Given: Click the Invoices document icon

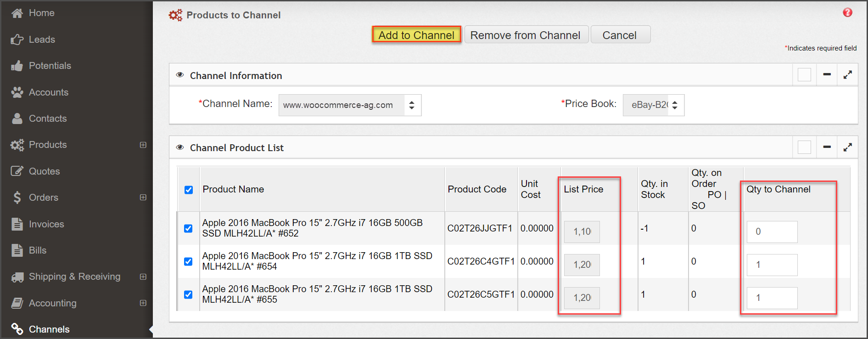Looking at the screenshot, I should pyautogui.click(x=17, y=224).
